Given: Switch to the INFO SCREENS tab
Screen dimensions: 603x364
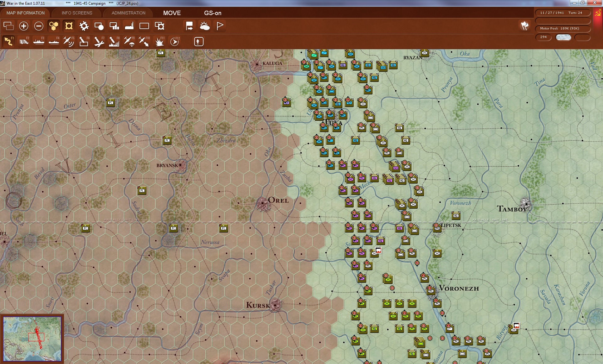Looking at the screenshot, I should click(x=77, y=13).
